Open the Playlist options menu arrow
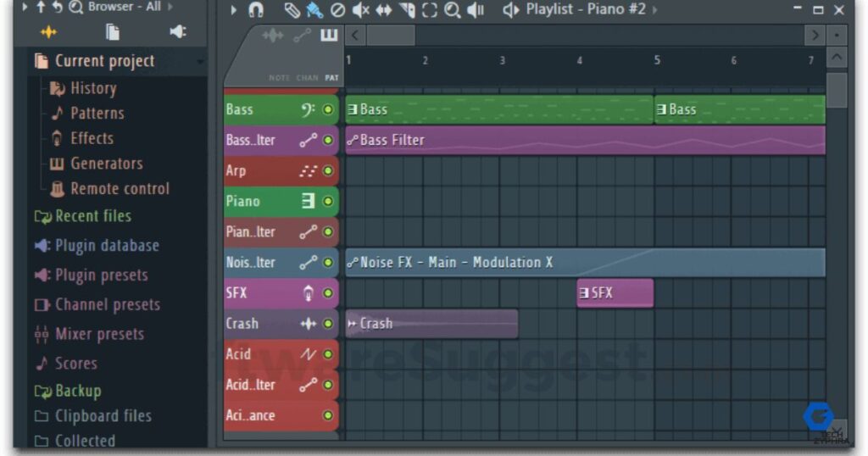 (x=234, y=9)
